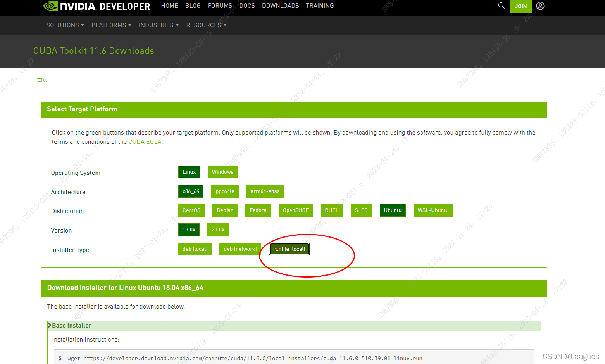Expand the INDUSTRIES dropdown menu
Image resolution: width=605 pixels, height=364 pixels.
[159, 25]
